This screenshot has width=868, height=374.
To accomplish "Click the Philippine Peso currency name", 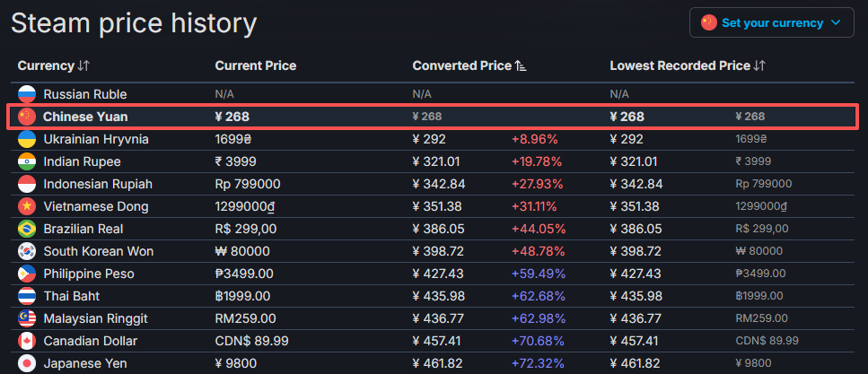I will [x=89, y=274].
